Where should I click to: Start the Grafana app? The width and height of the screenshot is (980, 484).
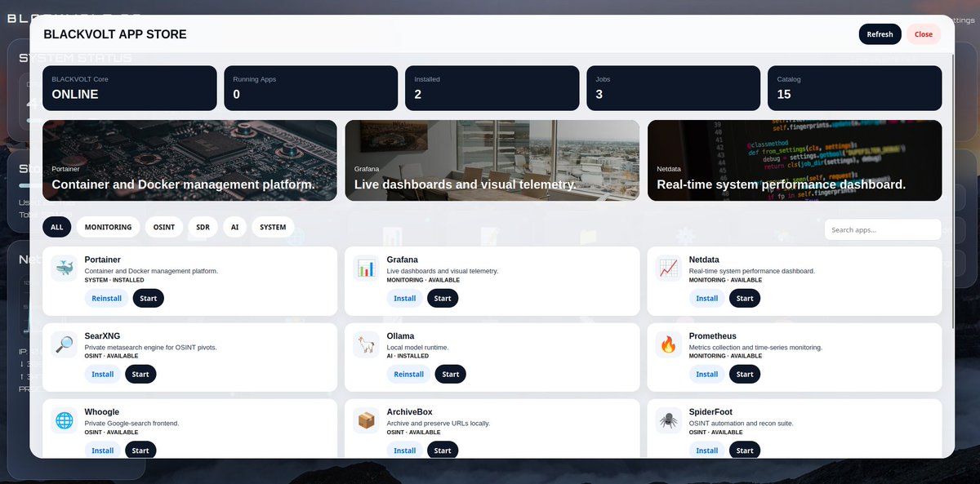click(443, 298)
